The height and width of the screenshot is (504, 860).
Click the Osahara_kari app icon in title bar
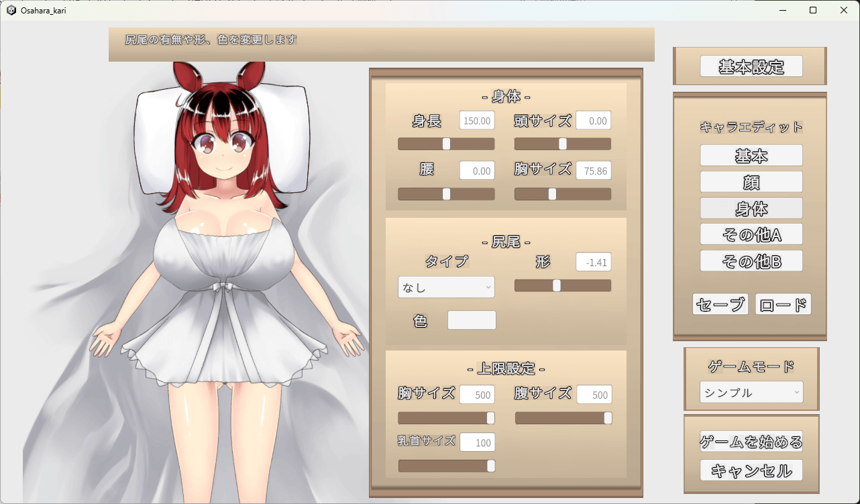pyautogui.click(x=11, y=11)
